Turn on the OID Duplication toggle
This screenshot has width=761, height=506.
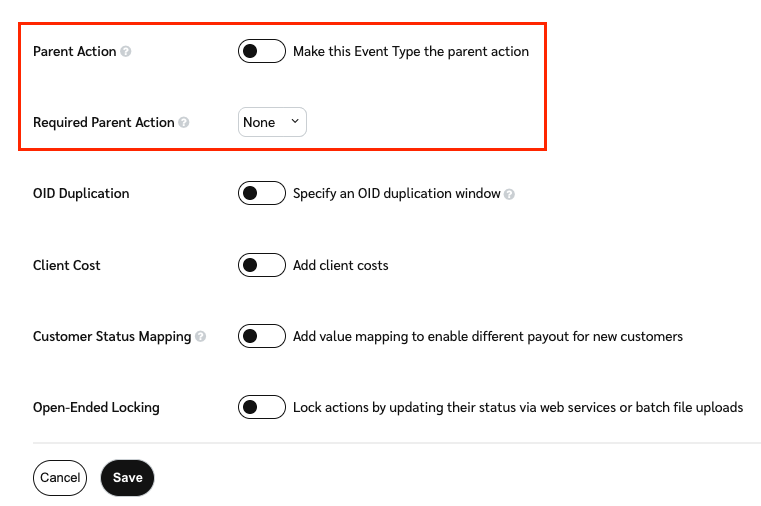pyautogui.click(x=261, y=193)
